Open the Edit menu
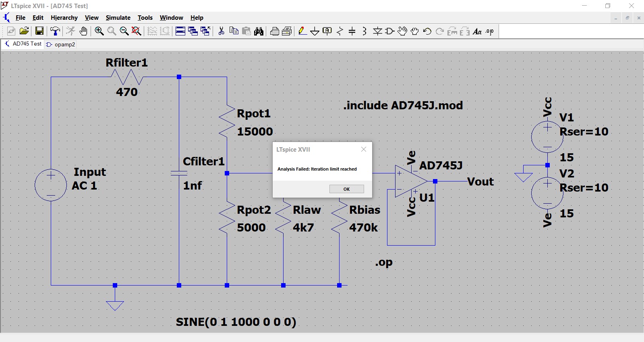Image resolution: width=644 pixels, height=342 pixels. tap(38, 18)
